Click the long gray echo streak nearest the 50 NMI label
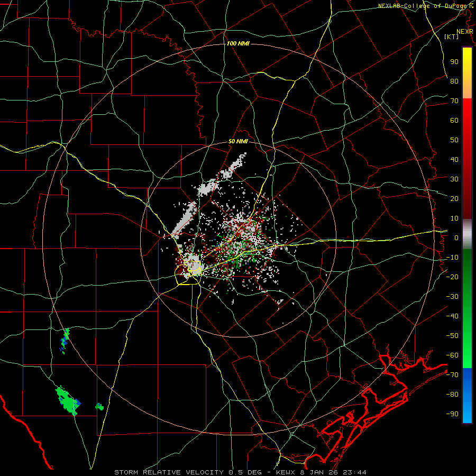This screenshot has height=476, width=476. [233, 167]
